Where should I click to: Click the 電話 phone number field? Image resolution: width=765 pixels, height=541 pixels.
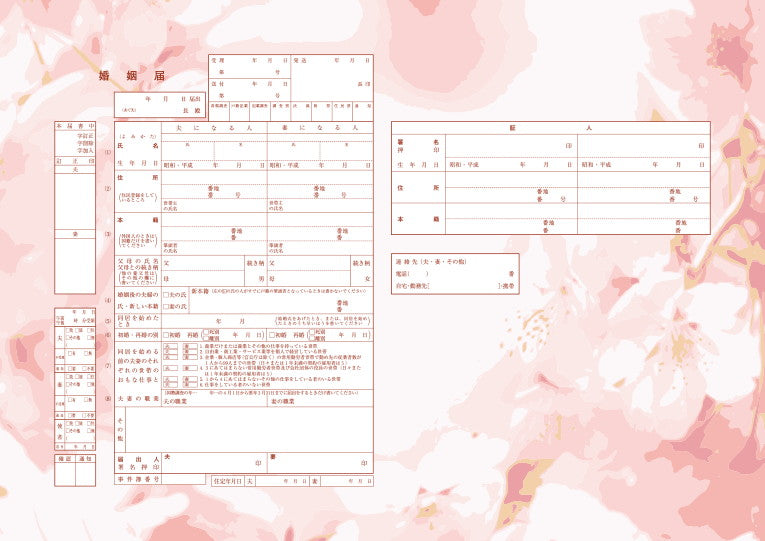click(x=470, y=272)
